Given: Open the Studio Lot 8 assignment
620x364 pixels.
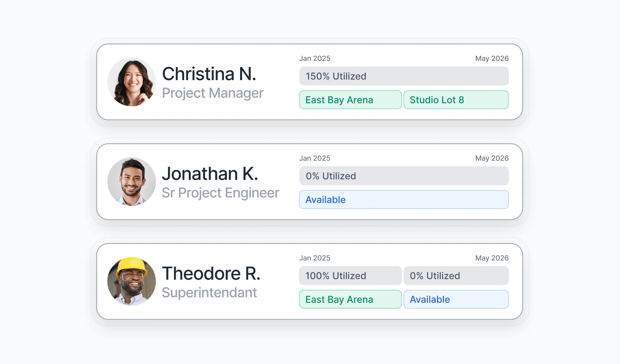Looking at the screenshot, I should pos(456,100).
